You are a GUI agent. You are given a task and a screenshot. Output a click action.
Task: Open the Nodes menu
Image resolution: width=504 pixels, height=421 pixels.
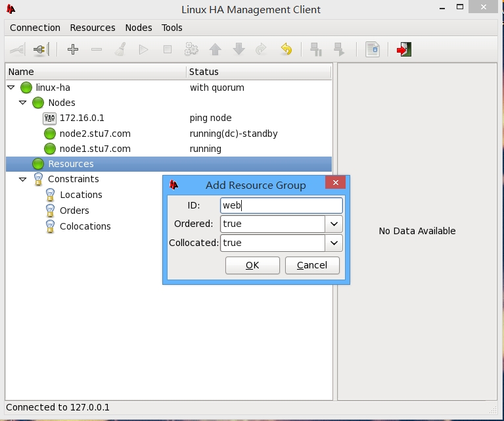click(139, 28)
